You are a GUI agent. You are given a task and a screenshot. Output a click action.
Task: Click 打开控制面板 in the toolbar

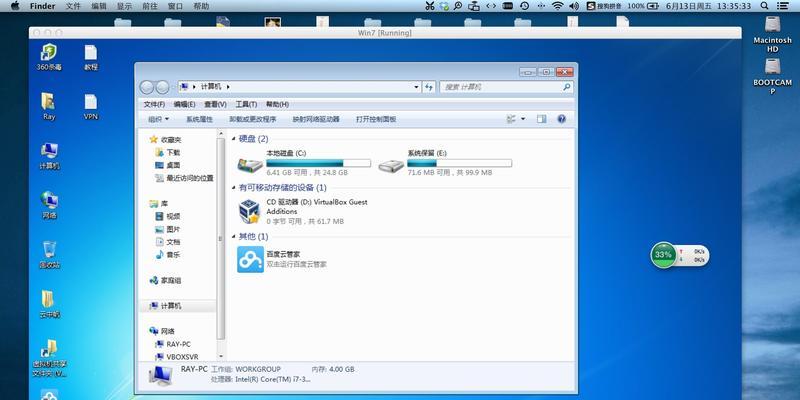pos(376,119)
